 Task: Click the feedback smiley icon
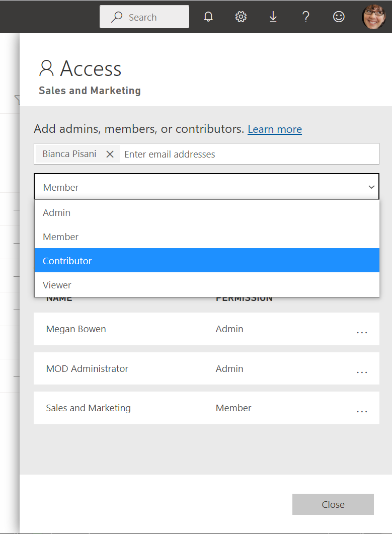(x=338, y=16)
